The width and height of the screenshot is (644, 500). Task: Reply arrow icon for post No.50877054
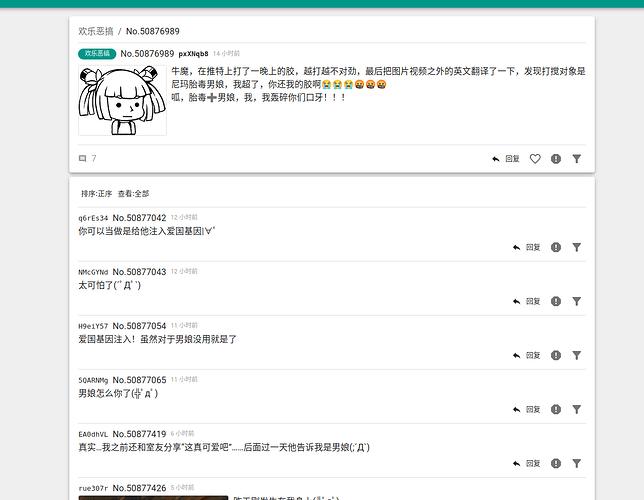[x=516, y=355]
